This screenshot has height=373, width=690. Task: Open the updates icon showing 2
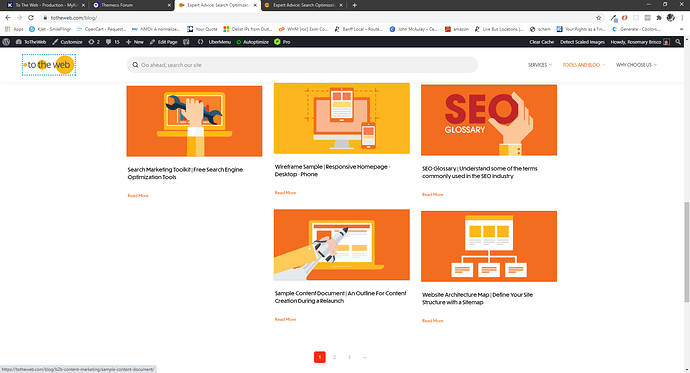click(94, 42)
